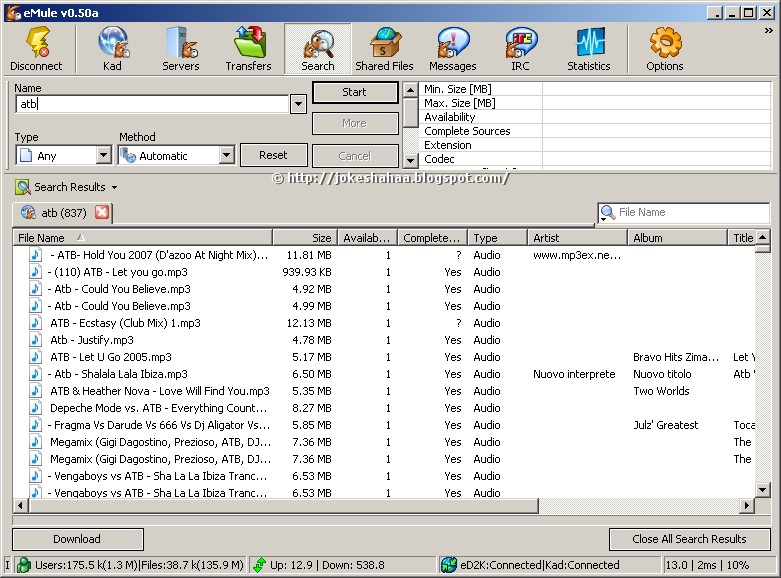Click eD2K connection globe status icon
This screenshot has height=578, width=781.
(449, 565)
